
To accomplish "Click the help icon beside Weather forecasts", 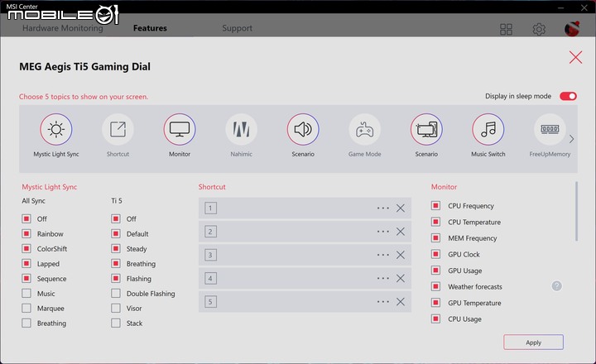I will tap(557, 286).
